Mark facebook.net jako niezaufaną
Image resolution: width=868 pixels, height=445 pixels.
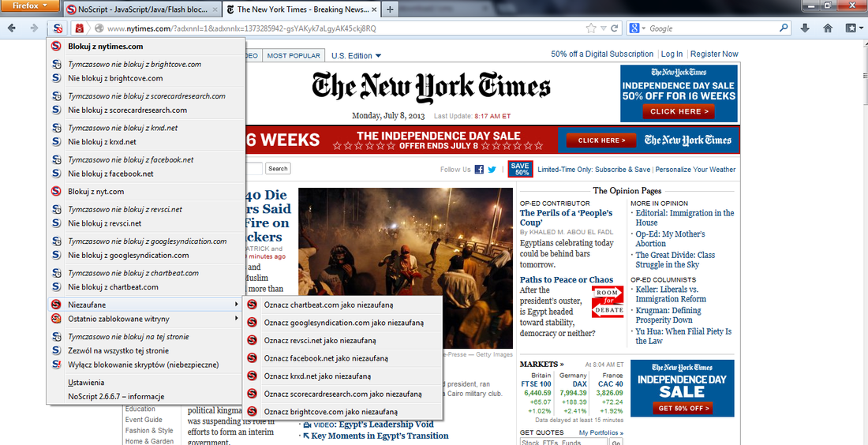pyautogui.click(x=343, y=358)
